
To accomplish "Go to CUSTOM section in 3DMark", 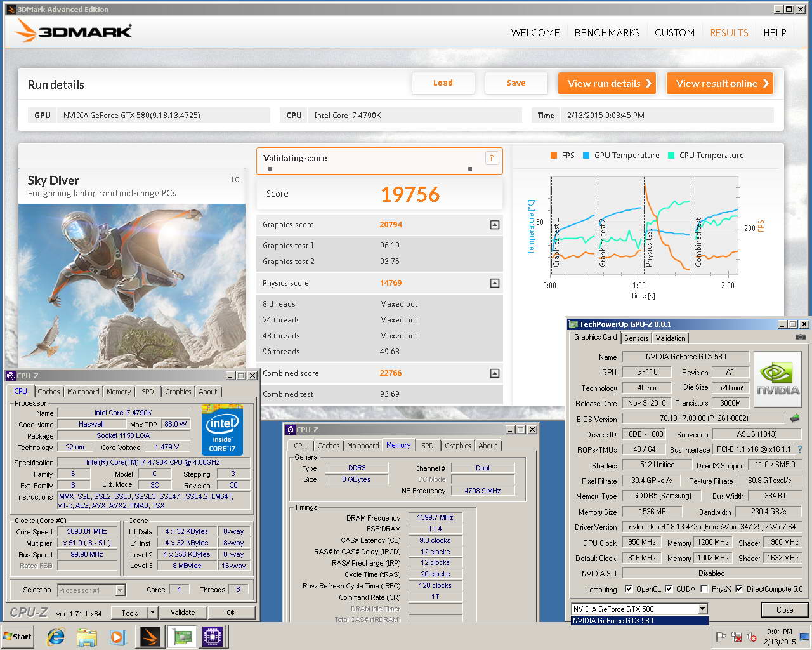I will click(x=674, y=33).
